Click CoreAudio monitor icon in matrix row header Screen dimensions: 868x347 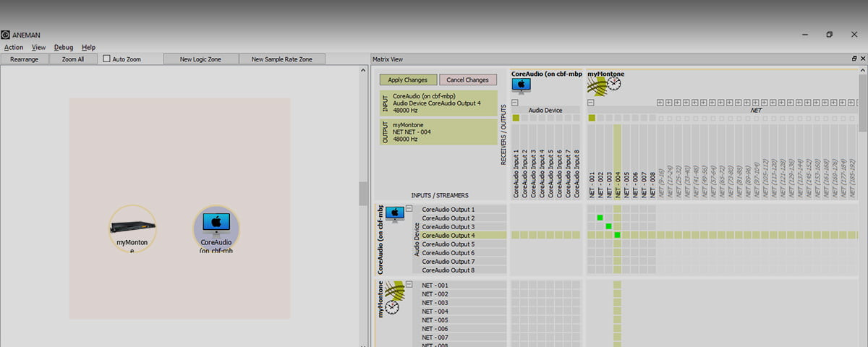pyautogui.click(x=394, y=214)
